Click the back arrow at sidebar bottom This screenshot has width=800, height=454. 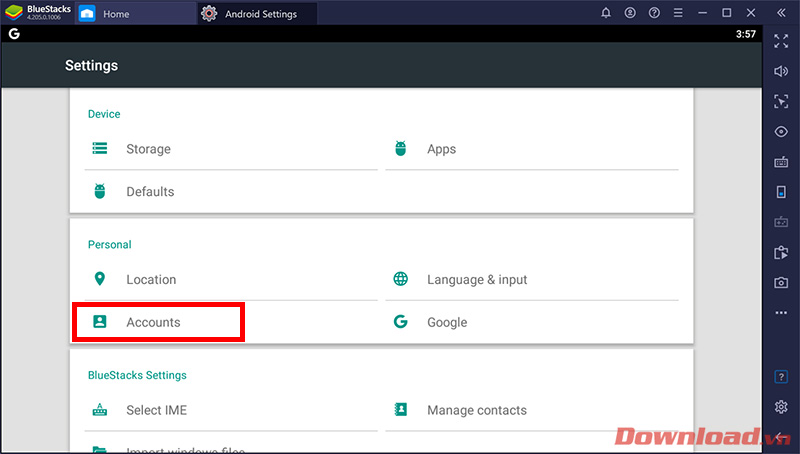click(781, 436)
